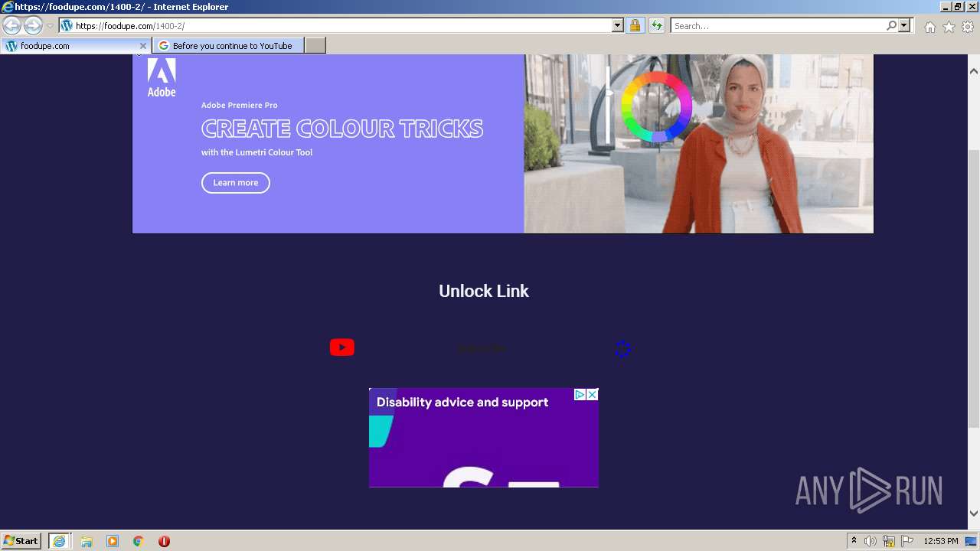
Task: Click the red YouTube play icon
Action: click(342, 347)
